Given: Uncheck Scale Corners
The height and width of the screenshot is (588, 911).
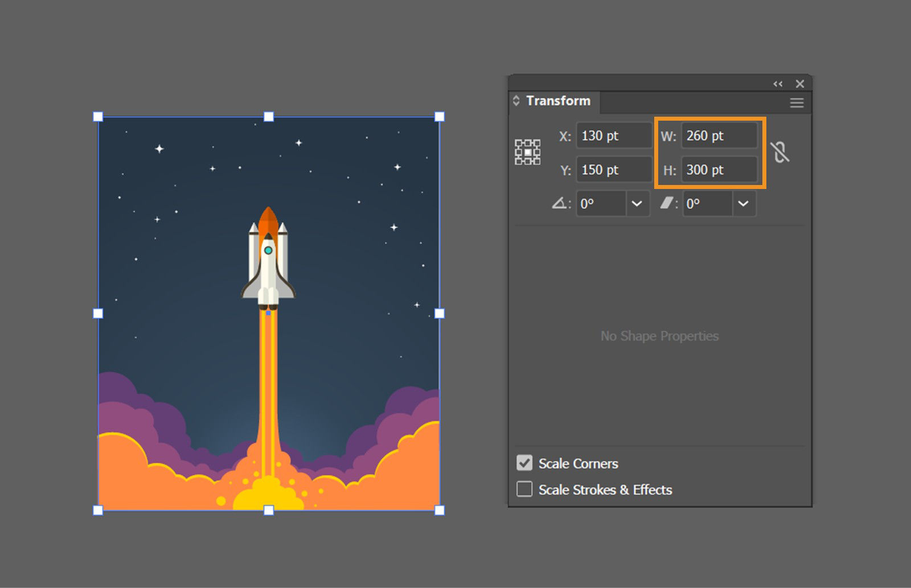Looking at the screenshot, I should [524, 463].
